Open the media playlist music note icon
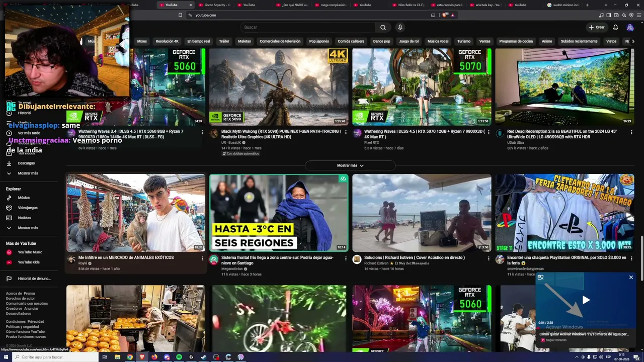The height and width of the screenshot is (362, 644). click(601, 15)
